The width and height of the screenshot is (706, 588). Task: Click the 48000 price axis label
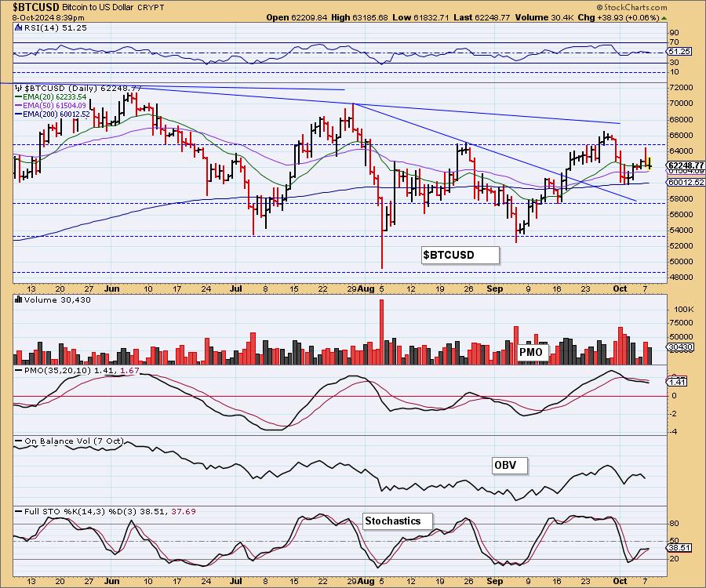coord(681,277)
